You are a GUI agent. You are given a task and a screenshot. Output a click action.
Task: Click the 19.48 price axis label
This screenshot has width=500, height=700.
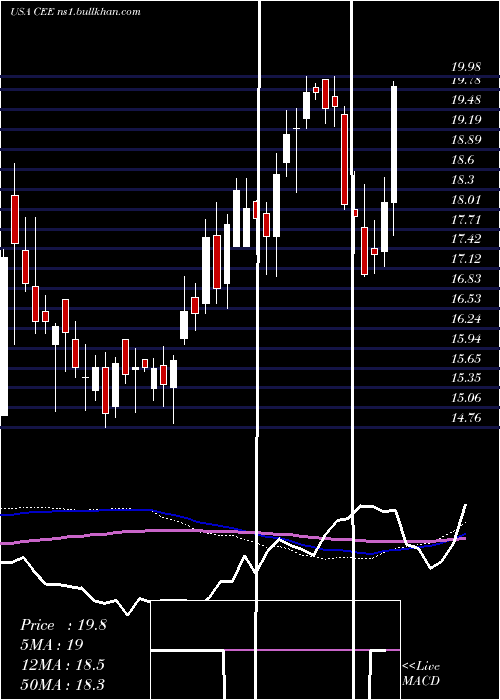click(x=466, y=100)
